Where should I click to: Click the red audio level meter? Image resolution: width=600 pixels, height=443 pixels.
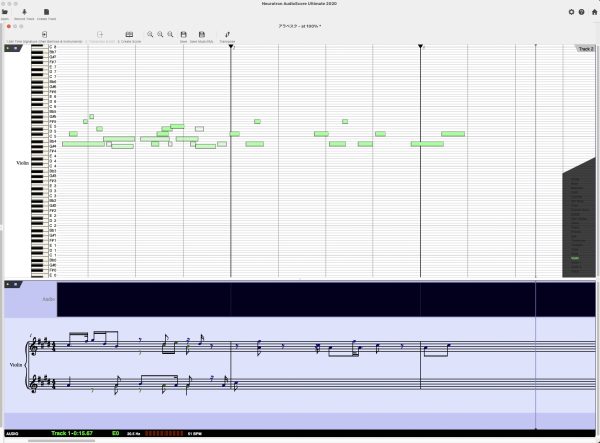pos(164,434)
